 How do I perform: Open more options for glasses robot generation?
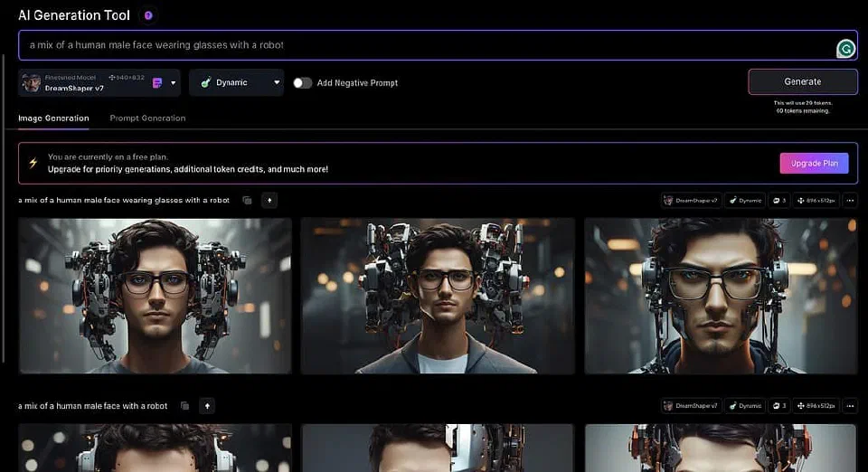click(850, 201)
